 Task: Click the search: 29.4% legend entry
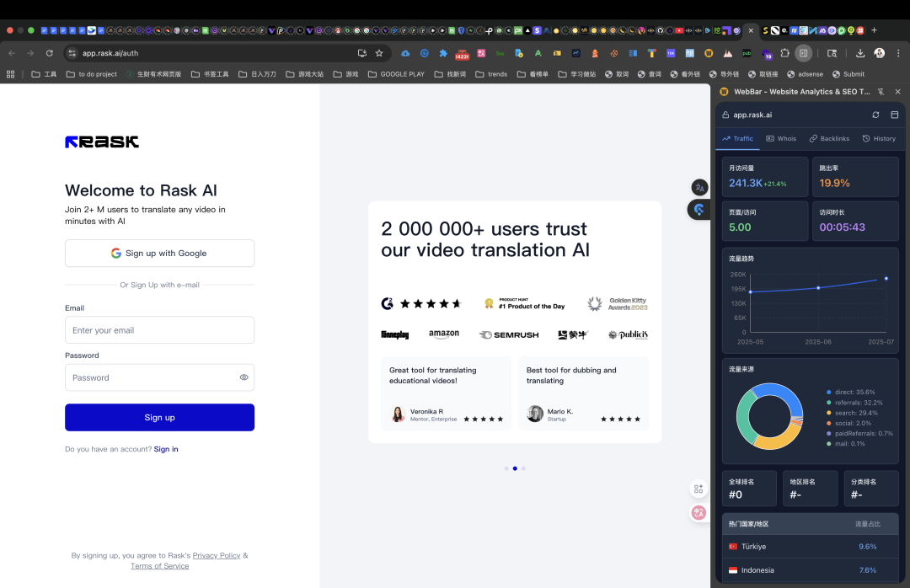tap(852, 414)
